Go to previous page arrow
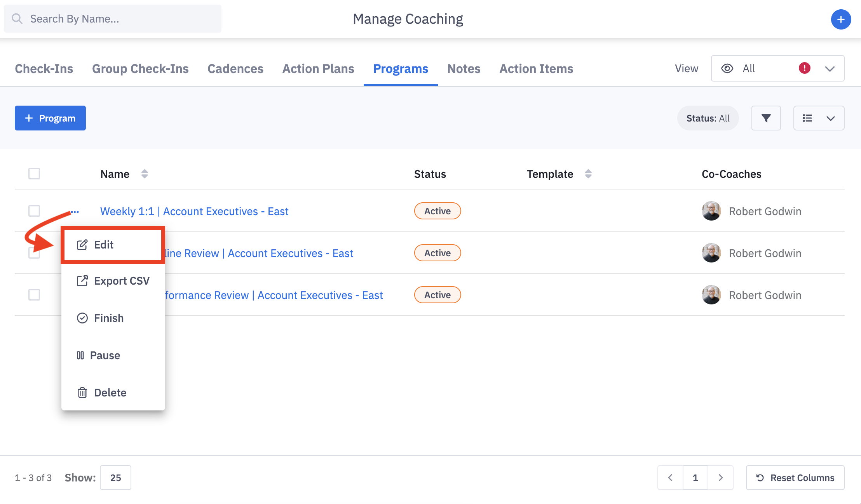Screen dimensions: 861x504 point(670,478)
